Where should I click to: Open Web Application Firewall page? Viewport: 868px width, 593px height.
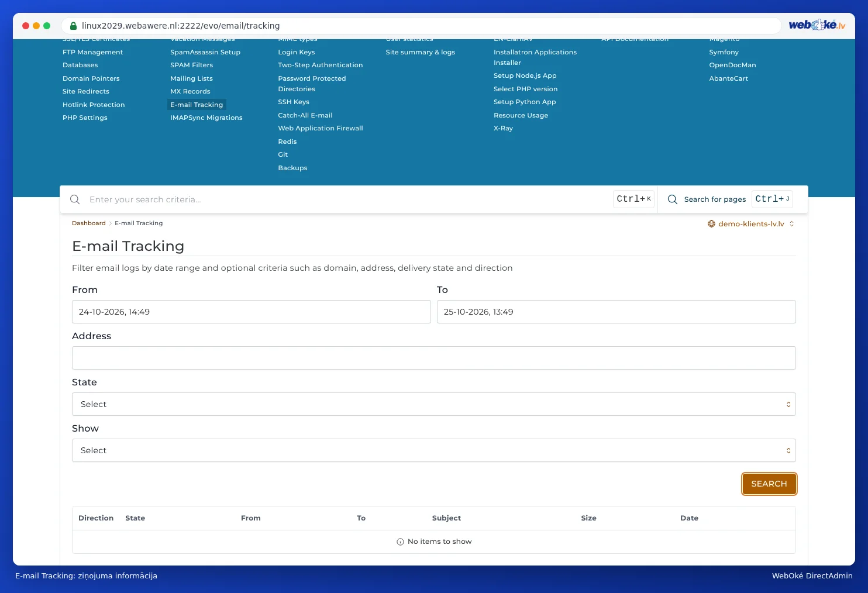(321, 128)
